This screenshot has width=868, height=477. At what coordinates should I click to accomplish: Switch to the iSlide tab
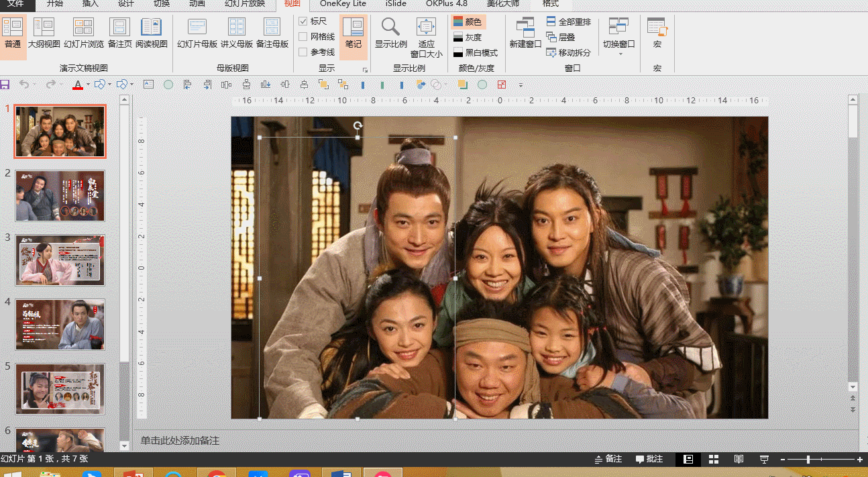pyautogui.click(x=396, y=3)
